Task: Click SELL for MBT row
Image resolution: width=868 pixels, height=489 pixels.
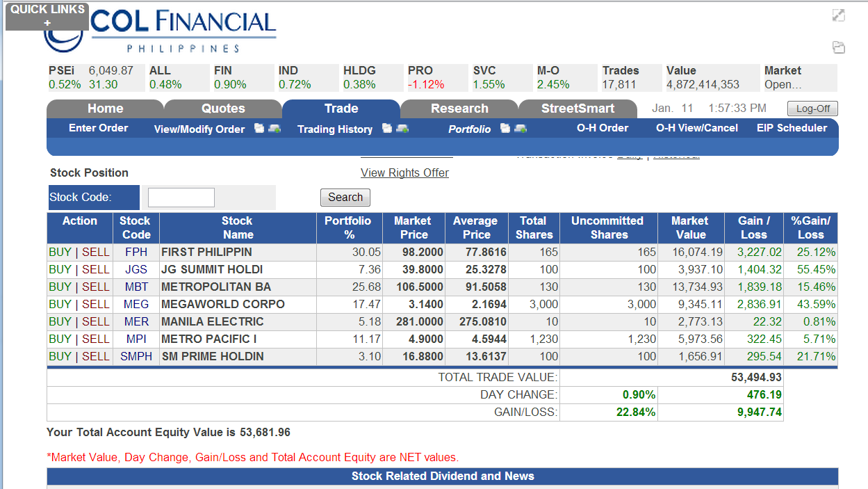Action: (96, 287)
